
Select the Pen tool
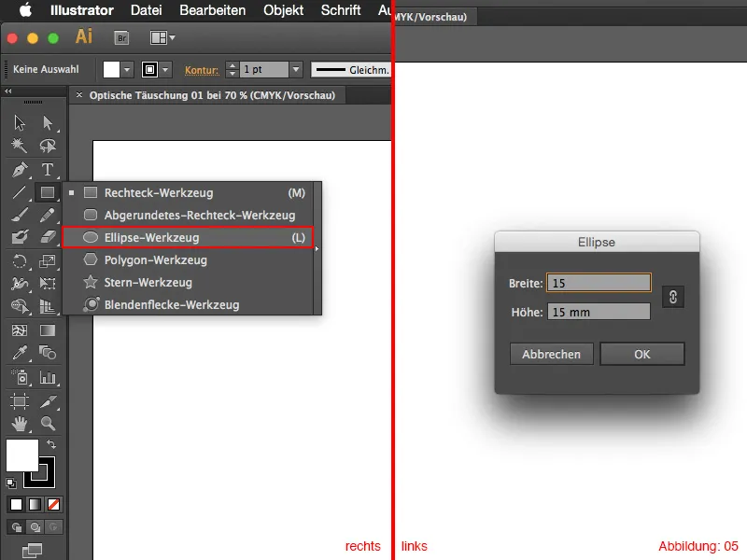pyautogui.click(x=20, y=170)
